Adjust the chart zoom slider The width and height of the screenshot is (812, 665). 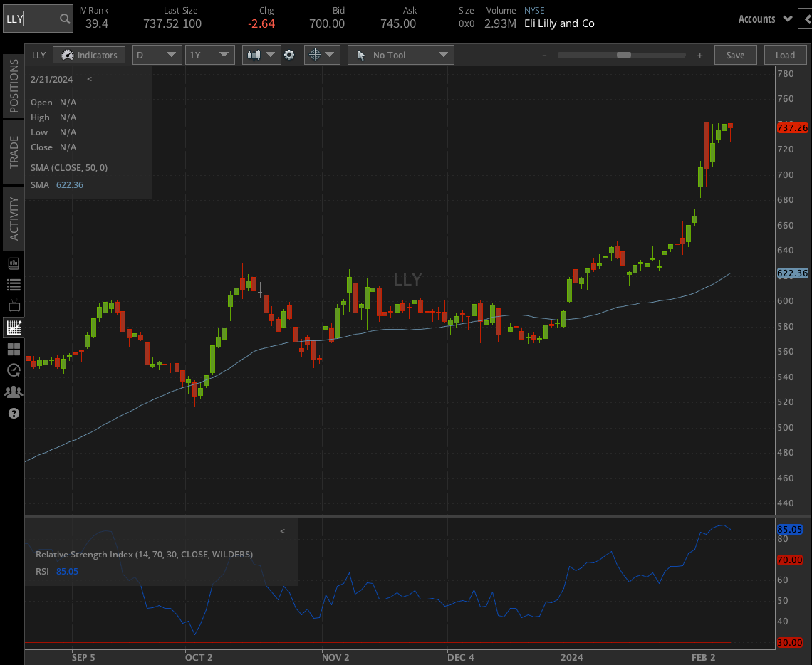coord(623,54)
